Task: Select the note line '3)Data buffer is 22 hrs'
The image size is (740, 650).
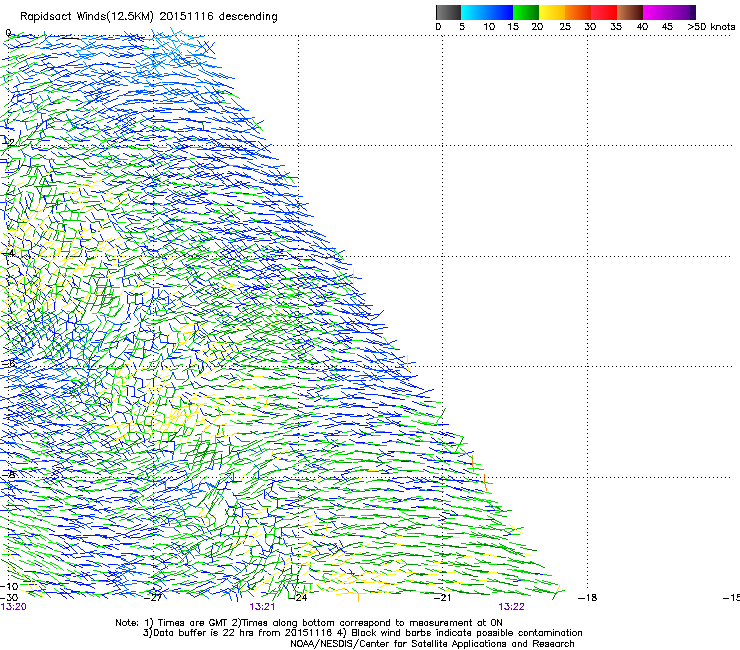Action: coord(362,633)
